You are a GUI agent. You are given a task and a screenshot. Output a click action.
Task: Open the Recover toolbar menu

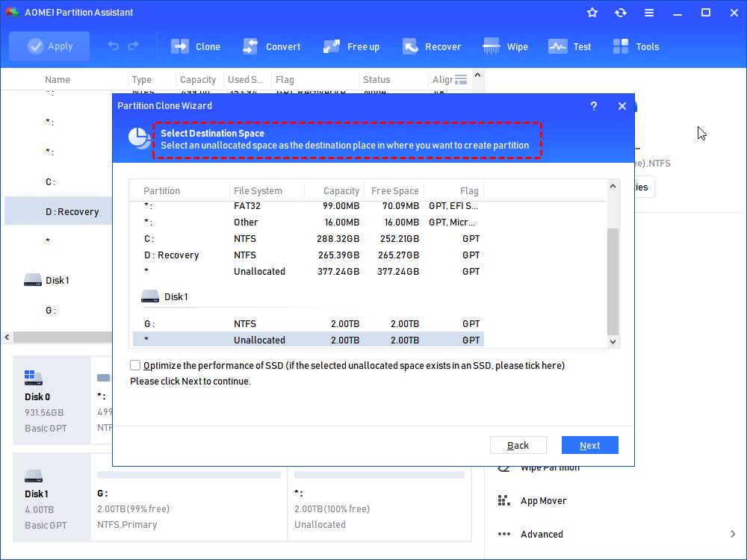pos(432,46)
